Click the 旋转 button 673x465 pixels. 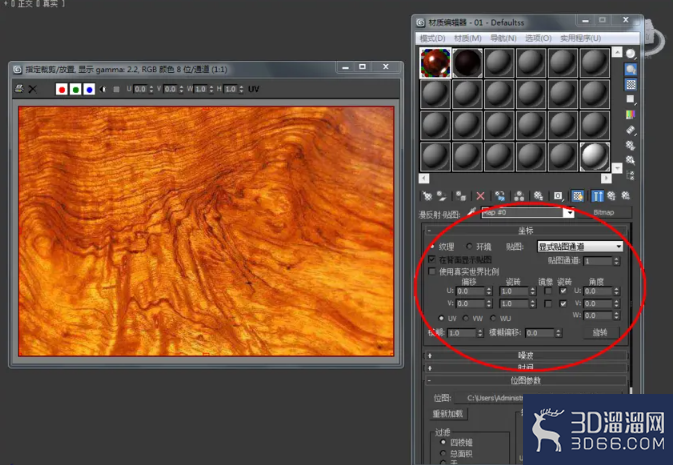600,332
